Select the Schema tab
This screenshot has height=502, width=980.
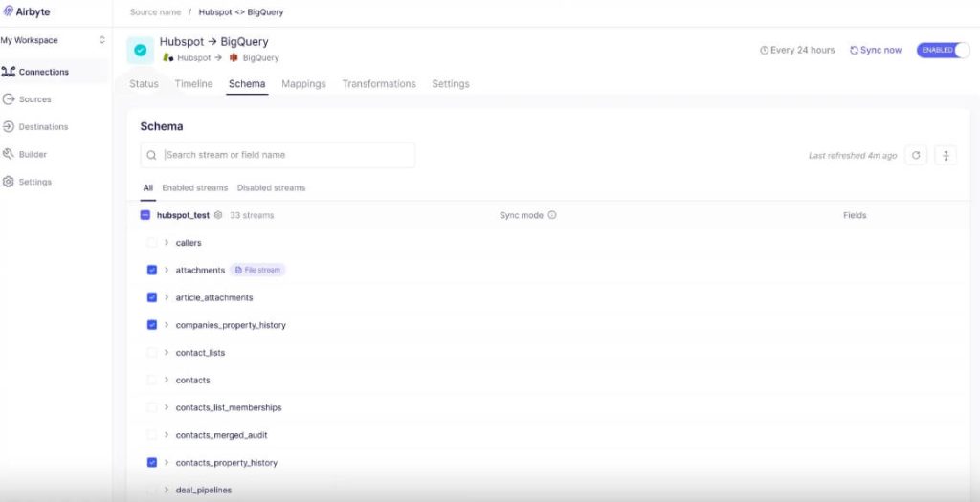click(x=247, y=84)
